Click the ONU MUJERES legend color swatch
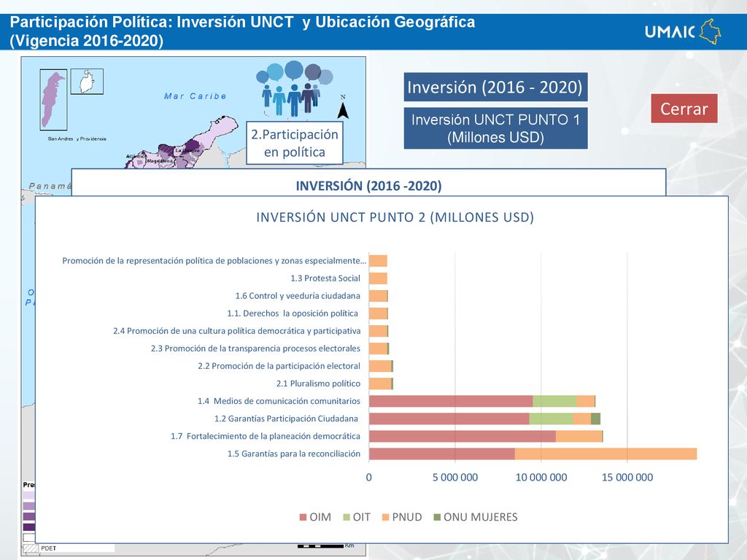Image resolution: width=747 pixels, height=560 pixels. tap(437, 517)
